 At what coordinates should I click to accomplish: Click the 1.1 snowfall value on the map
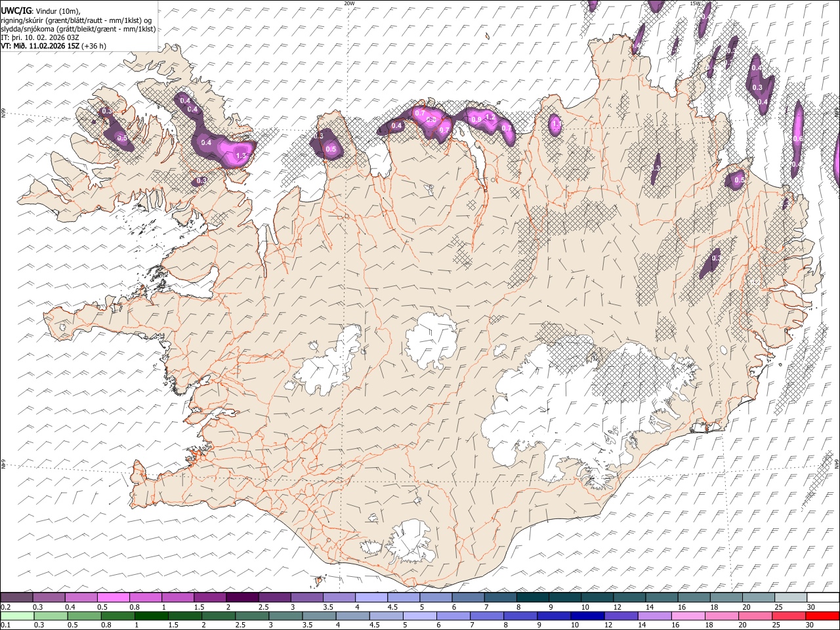pyautogui.click(x=557, y=124)
